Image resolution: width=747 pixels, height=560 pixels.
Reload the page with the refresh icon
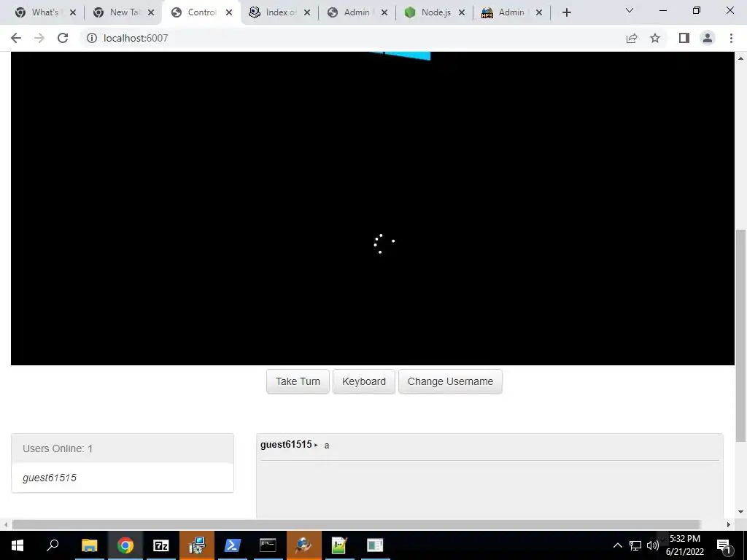point(63,38)
